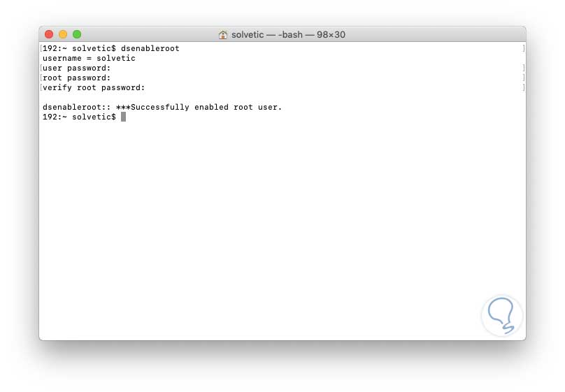Click the "user password:" prompt line
Screen dimensions: 565x392
click(x=76, y=68)
